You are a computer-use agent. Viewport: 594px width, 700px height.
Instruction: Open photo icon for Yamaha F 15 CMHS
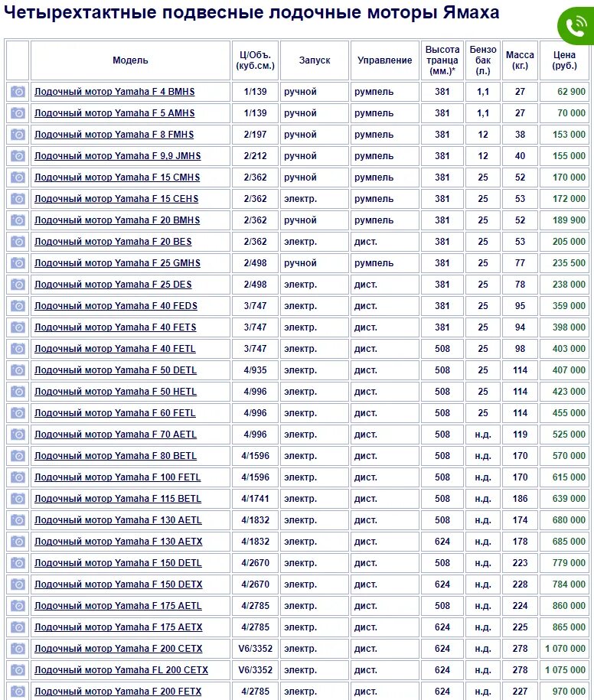[x=18, y=177]
